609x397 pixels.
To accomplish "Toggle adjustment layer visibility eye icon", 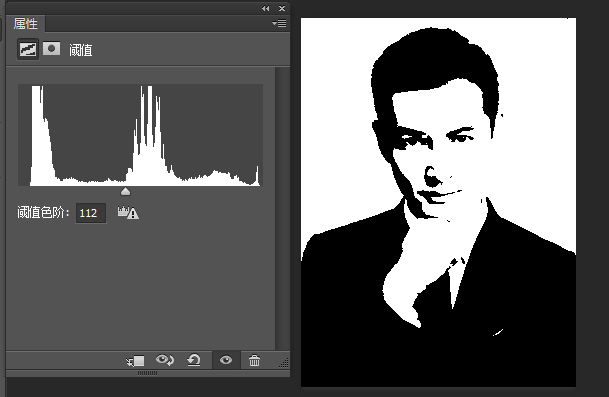I will coord(226,360).
